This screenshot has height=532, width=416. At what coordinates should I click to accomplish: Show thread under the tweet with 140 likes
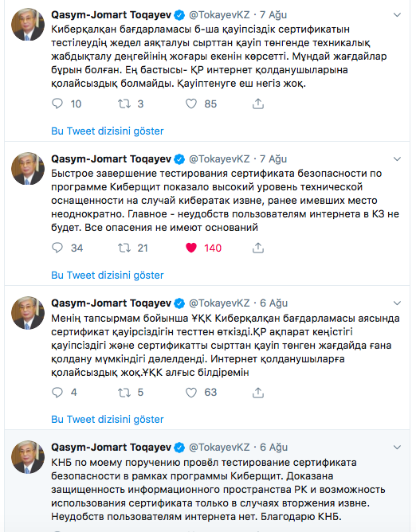108,276
